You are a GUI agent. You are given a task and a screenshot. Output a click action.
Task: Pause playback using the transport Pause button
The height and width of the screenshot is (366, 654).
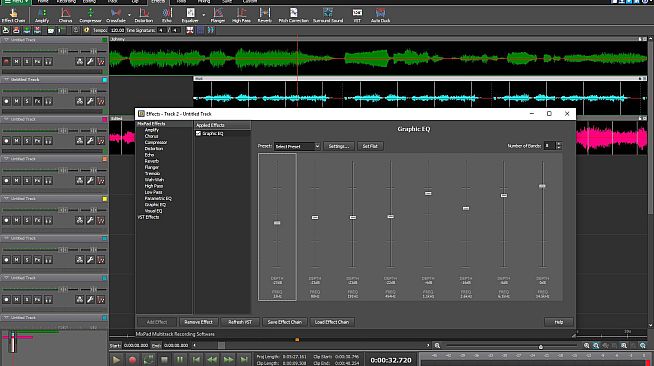tap(180, 360)
